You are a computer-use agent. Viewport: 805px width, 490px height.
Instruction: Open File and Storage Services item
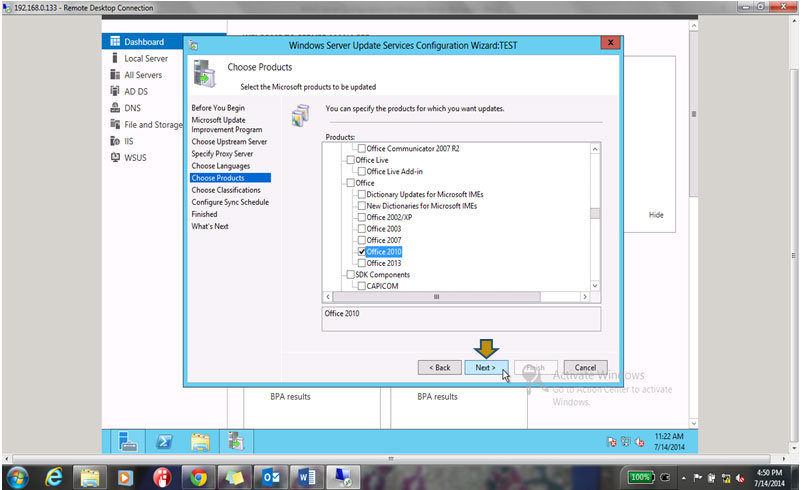pyautogui.click(x=146, y=124)
